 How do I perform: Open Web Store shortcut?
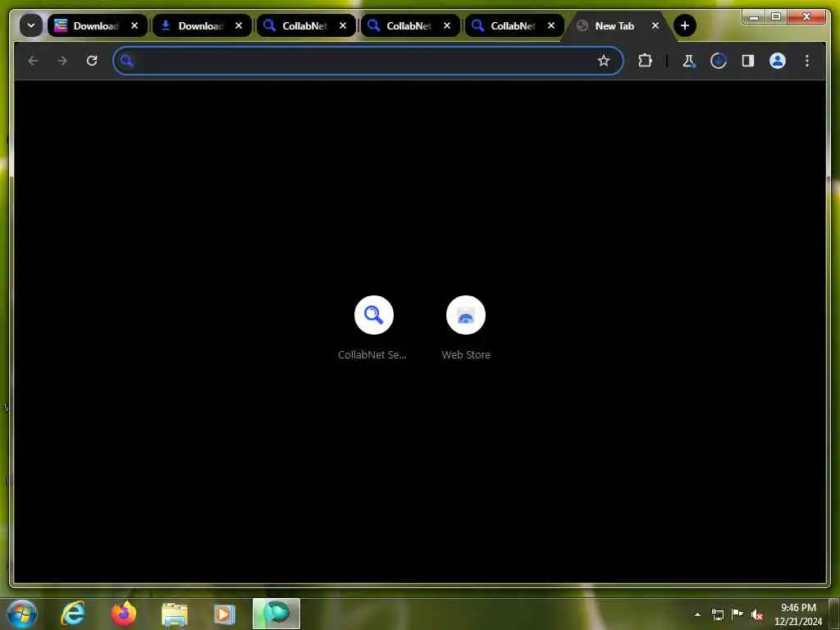[x=466, y=327]
